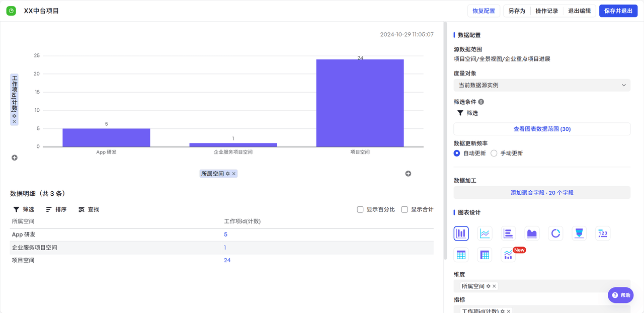
Task: Open the 帮助 floating help button
Action: [620, 295]
